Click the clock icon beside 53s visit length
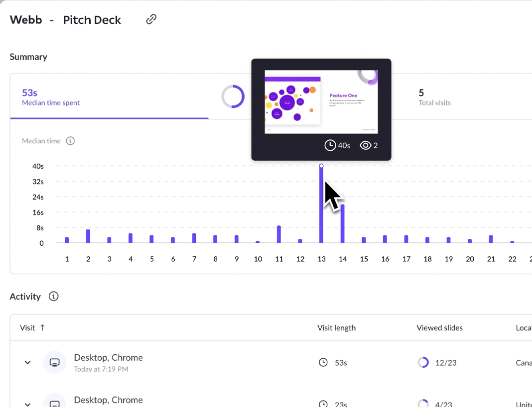The height and width of the screenshot is (407, 532). coord(323,363)
